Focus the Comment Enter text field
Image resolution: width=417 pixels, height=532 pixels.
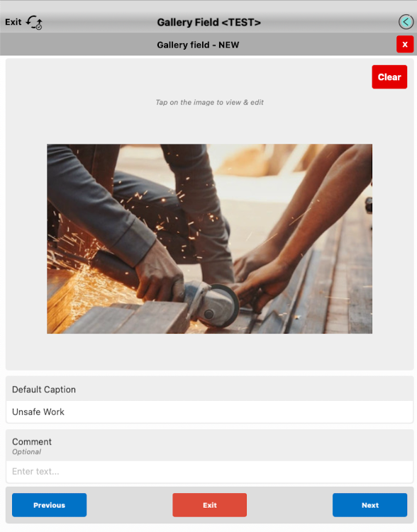tap(209, 471)
